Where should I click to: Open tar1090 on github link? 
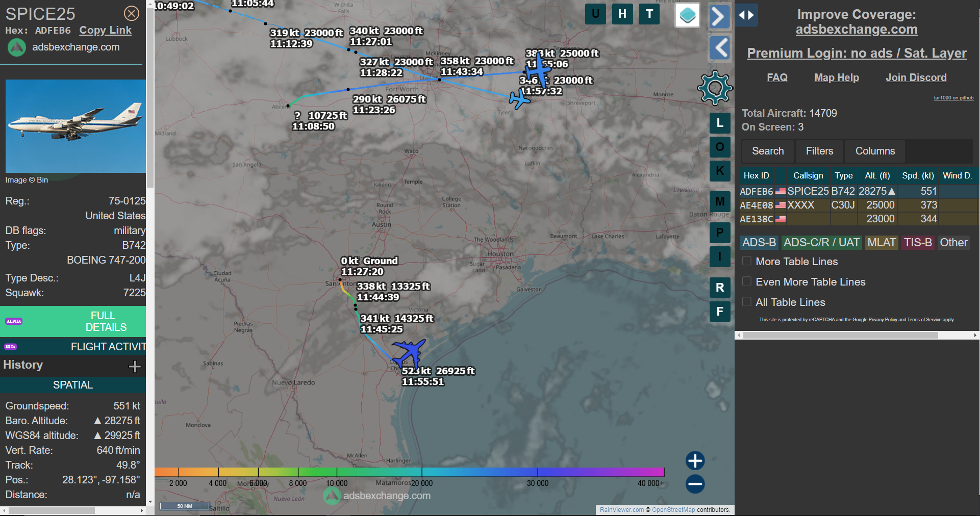coord(953,98)
